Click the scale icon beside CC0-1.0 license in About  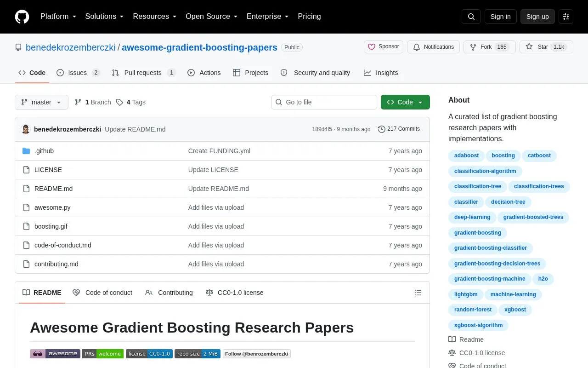click(452, 353)
